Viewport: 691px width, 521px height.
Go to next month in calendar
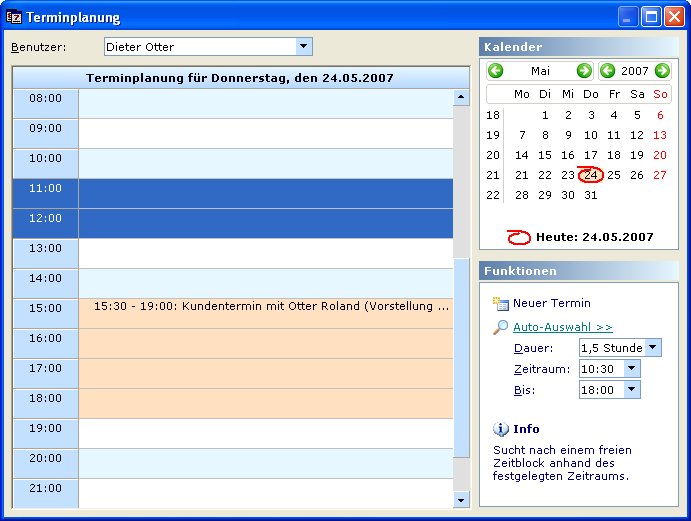584,71
